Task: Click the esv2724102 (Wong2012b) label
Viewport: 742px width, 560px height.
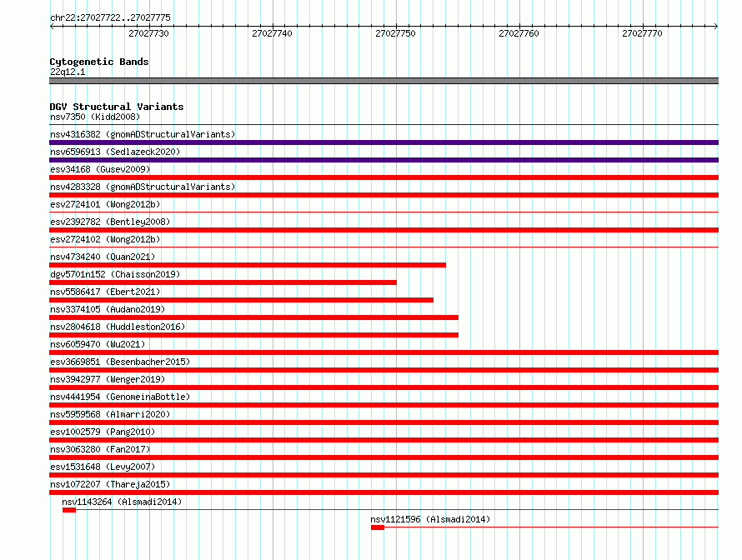Action: [x=105, y=239]
